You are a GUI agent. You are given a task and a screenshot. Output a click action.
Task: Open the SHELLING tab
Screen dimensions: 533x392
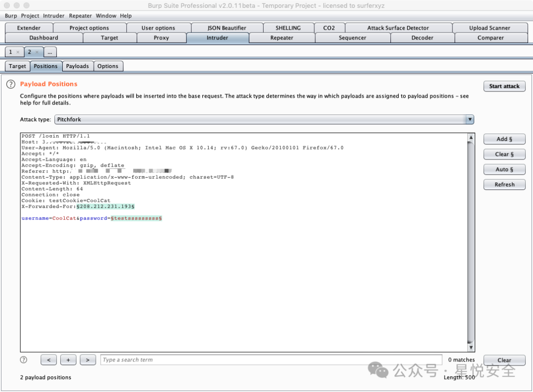[288, 28]
